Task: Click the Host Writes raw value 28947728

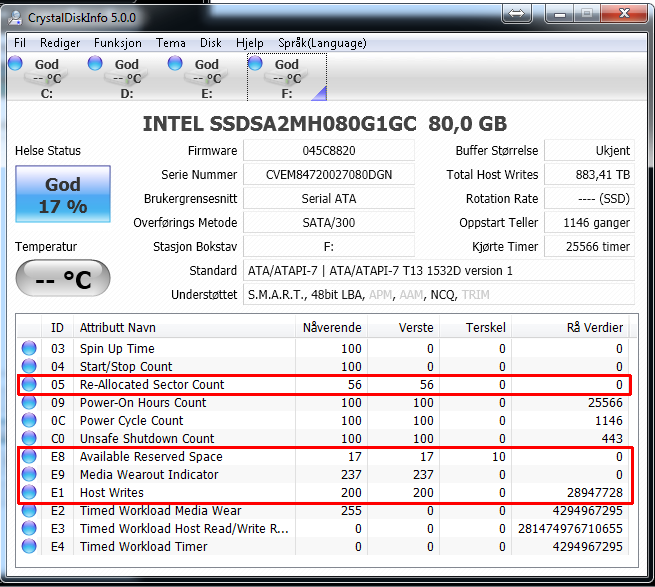Action: pyautogui.click(x=595, y=493)
